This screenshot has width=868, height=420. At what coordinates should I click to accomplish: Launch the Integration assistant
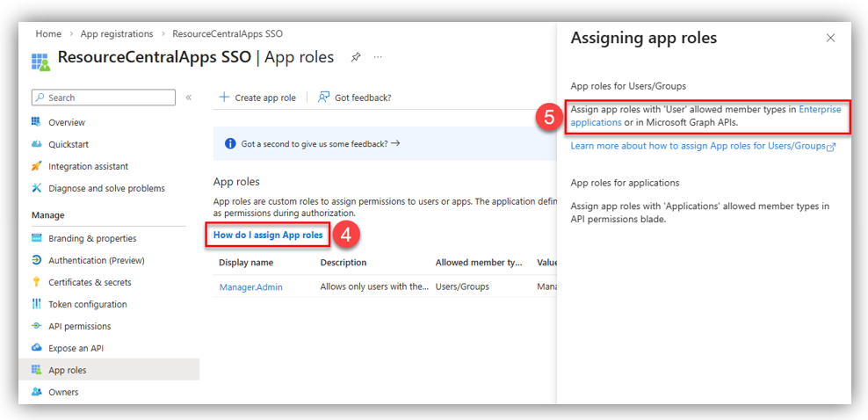88,166
